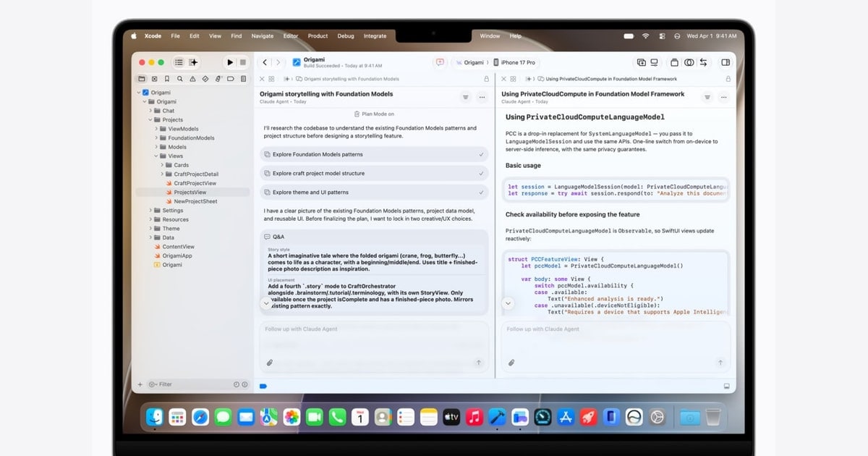868x456 pixels.
Task: Toggle Plan Mode on indicator
Action: 374,114
